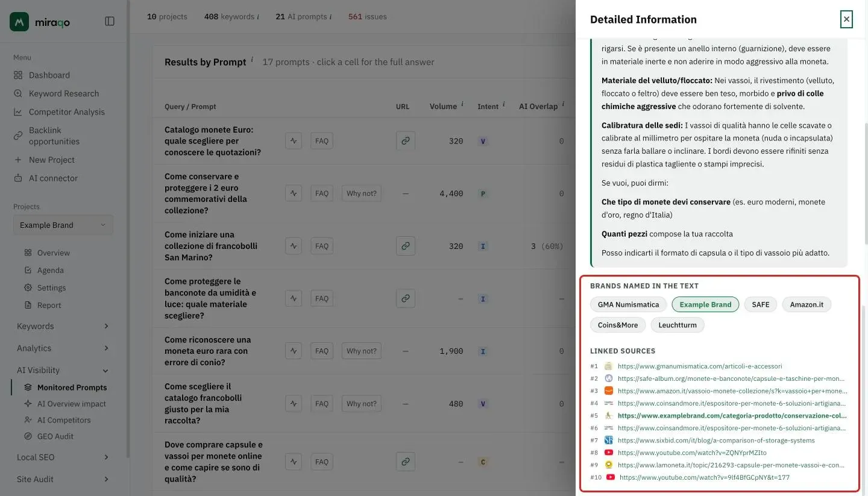This screenshot has height=496, width=868.
Task: Open AI Competitors
Action: (x=64, y=420)
